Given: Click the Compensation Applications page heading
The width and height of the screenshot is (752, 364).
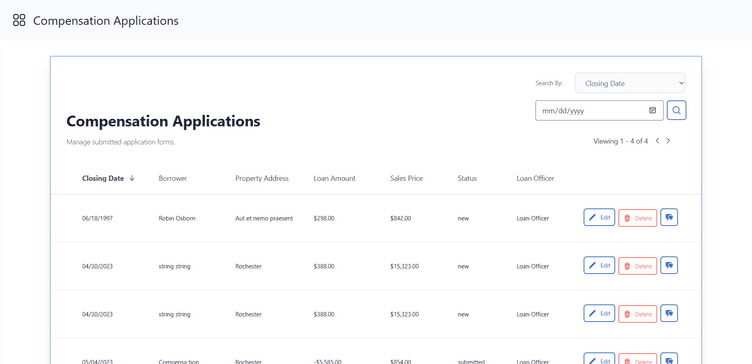Looking at the screenshot, I should (163, 121).
